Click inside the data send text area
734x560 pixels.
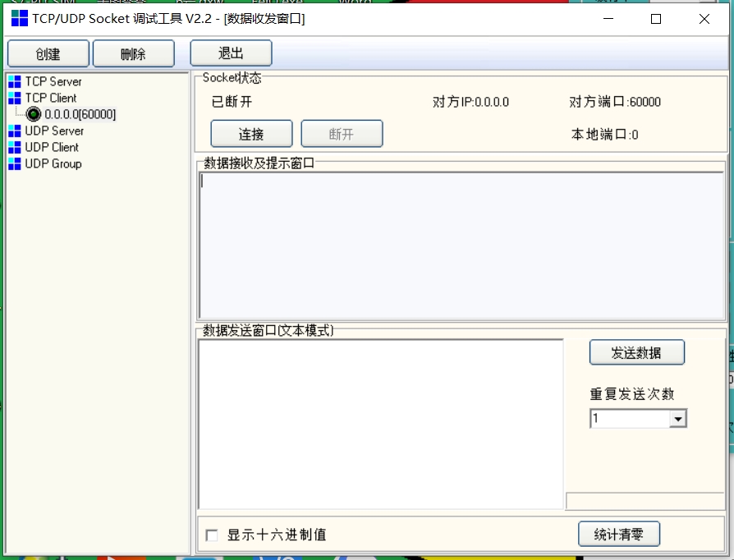381,425
